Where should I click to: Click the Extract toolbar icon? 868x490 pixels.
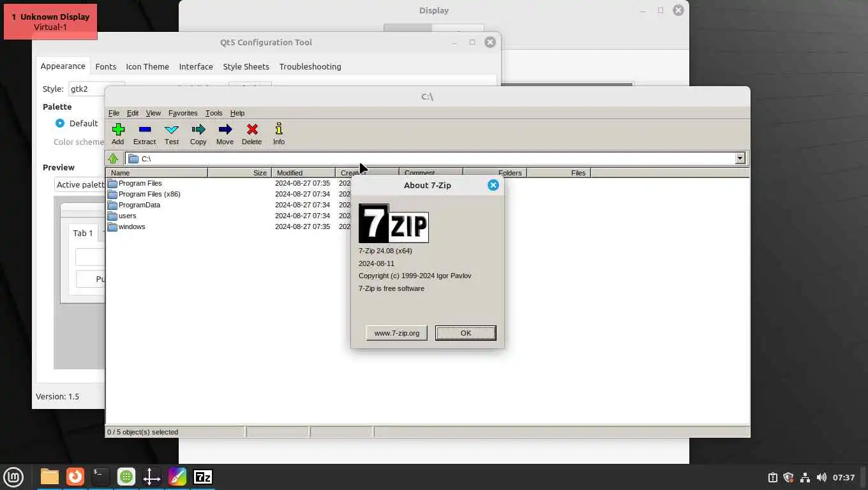144,130
